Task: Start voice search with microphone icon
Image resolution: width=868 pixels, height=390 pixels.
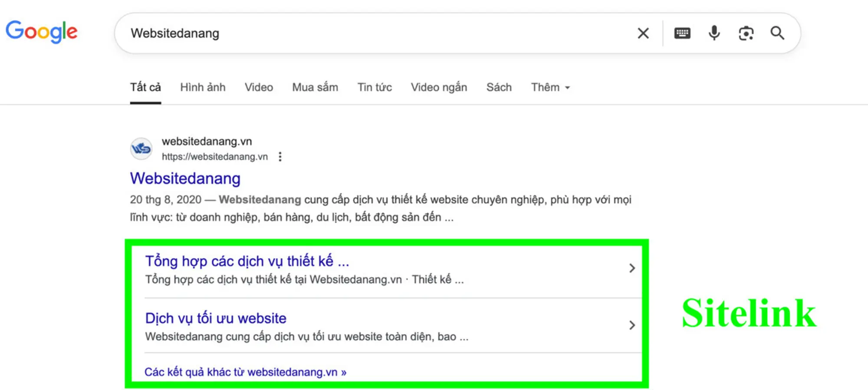Action: point(714,33)
